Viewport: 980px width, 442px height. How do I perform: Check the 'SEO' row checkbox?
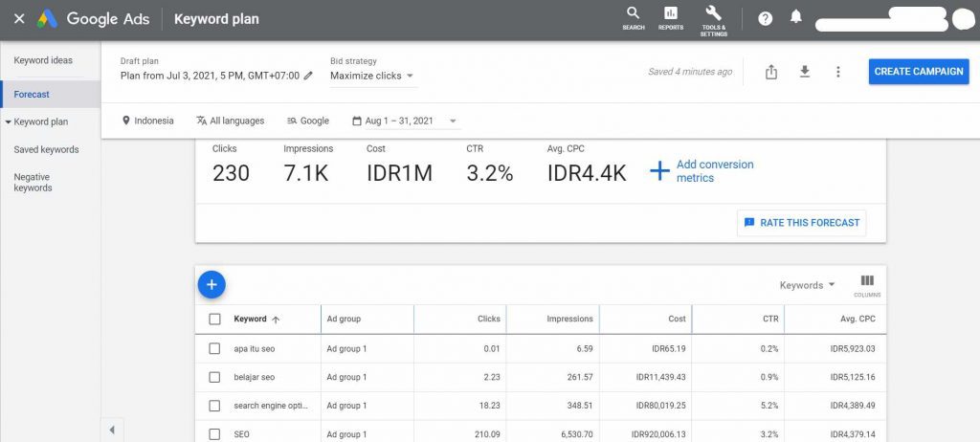(214, 434)
